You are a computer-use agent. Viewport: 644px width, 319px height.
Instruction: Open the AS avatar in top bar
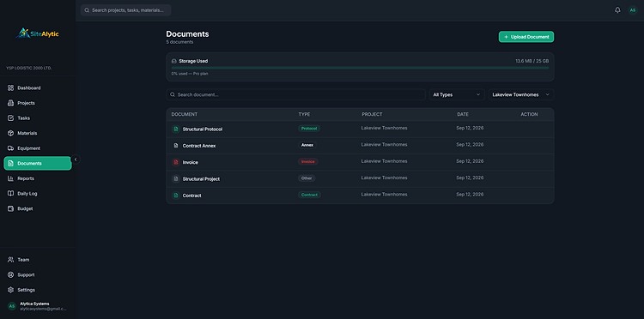[x=633, y=10]
